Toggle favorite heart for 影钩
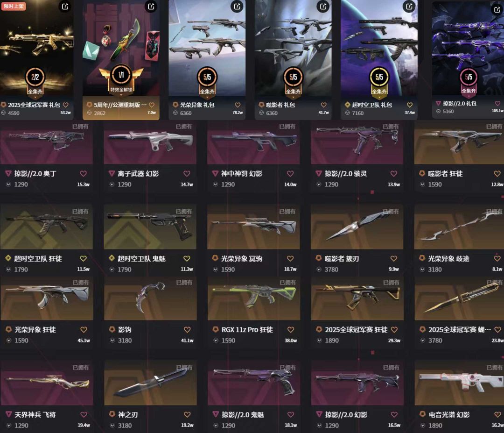 point(187,330)
